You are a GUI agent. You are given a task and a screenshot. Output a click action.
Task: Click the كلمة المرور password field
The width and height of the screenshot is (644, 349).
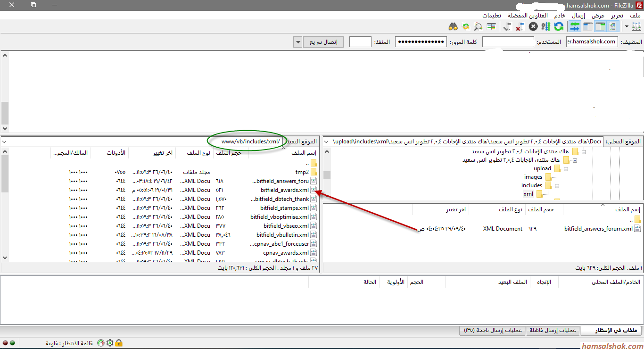pos(421,42)
